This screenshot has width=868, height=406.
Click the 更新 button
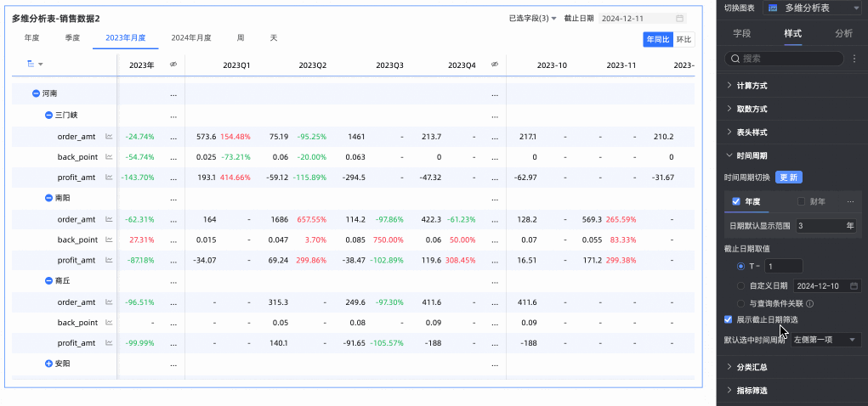(x=788, y=178)
